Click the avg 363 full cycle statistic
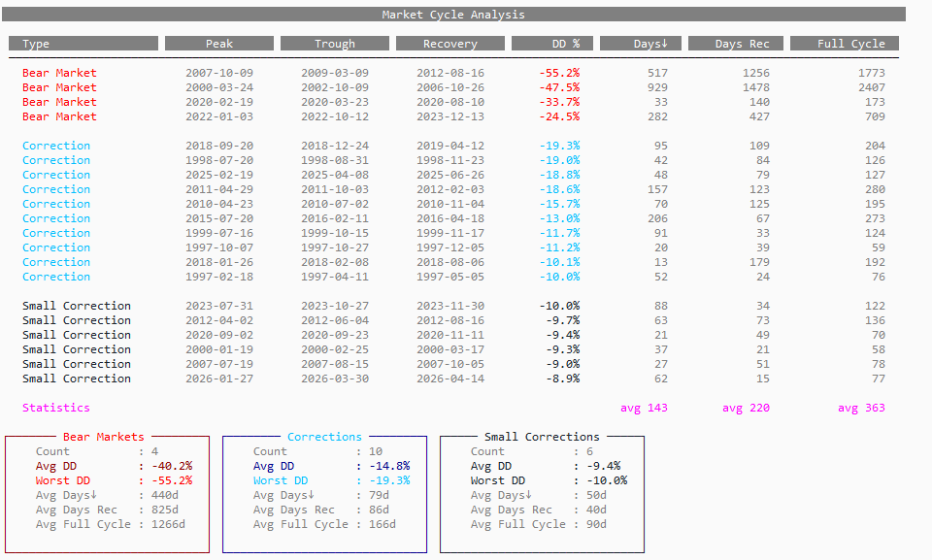 coord(861,408)
